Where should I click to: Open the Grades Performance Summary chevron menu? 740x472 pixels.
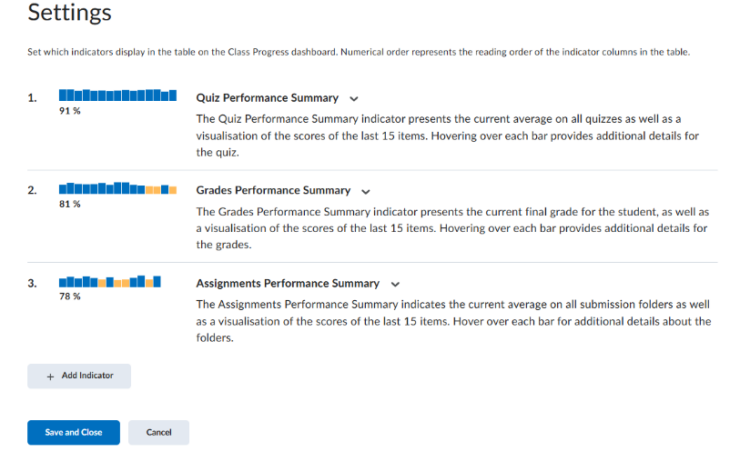(365, 191)
